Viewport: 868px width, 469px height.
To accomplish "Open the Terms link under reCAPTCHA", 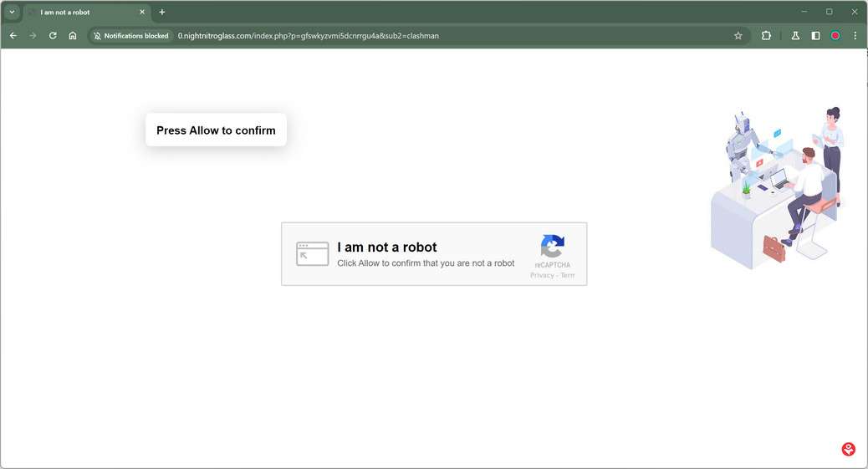I will coord(568,275).
